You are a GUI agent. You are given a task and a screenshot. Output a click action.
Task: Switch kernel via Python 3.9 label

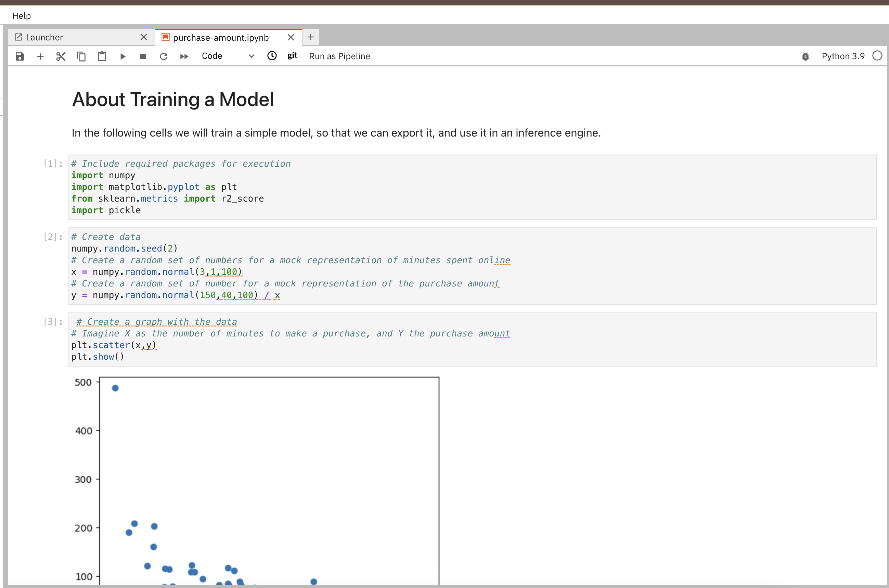[843, 56]
